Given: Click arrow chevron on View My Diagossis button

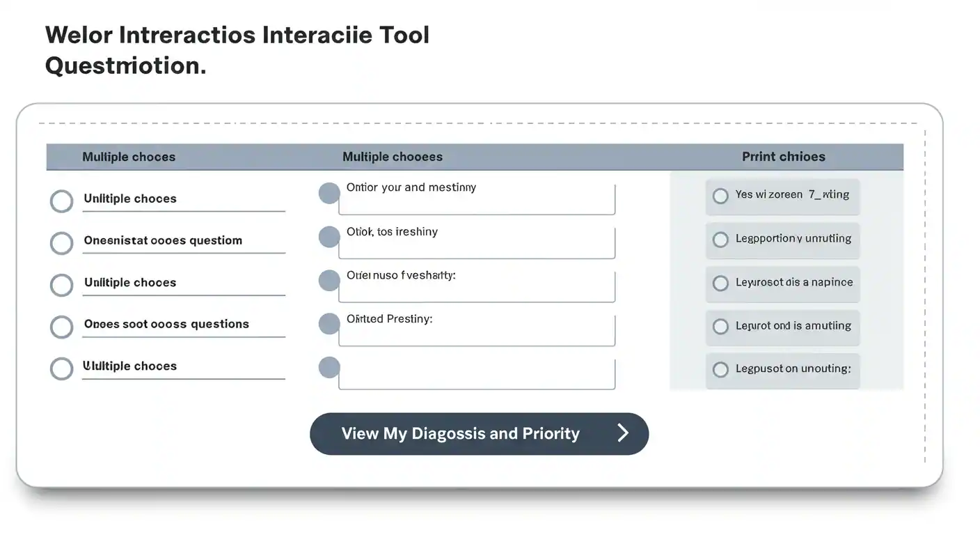Looking at the screenshot, I should (x=623, y=433).
